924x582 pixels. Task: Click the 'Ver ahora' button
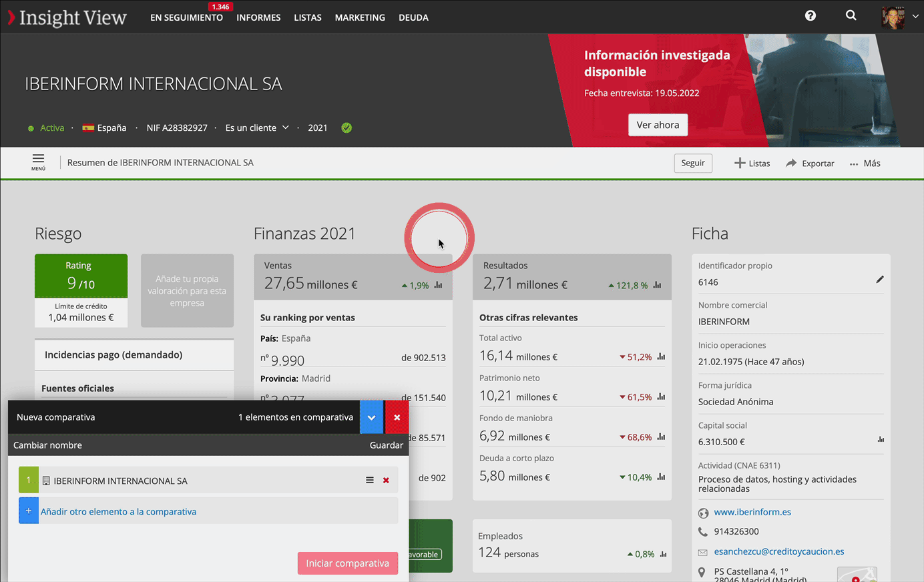(x=658, y=125)
